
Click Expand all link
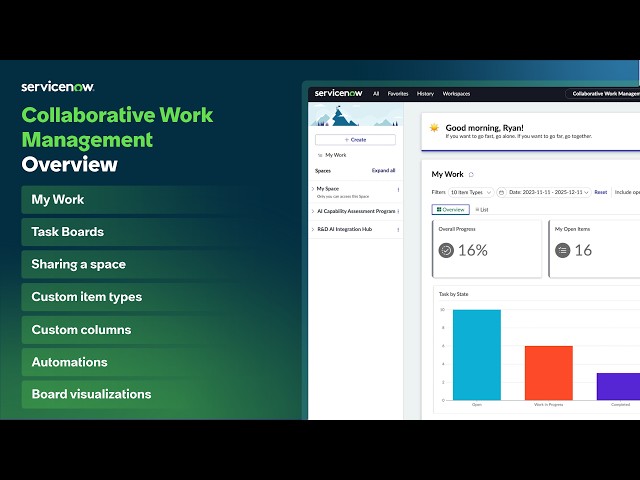[x=383, y=171]
